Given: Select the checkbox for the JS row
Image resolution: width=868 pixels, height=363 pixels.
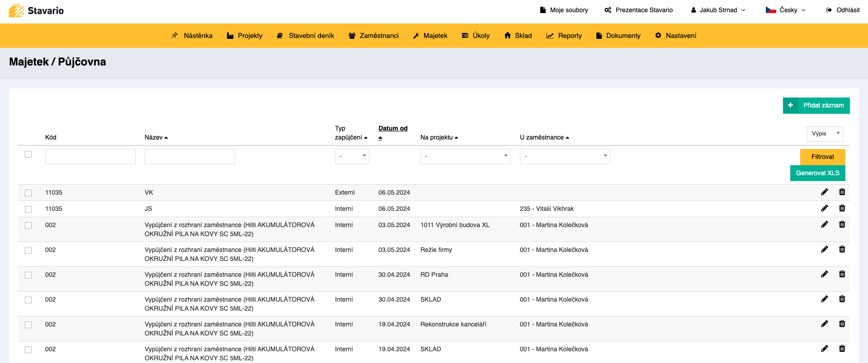Looking at the screenshot, I should pos(28,209).
